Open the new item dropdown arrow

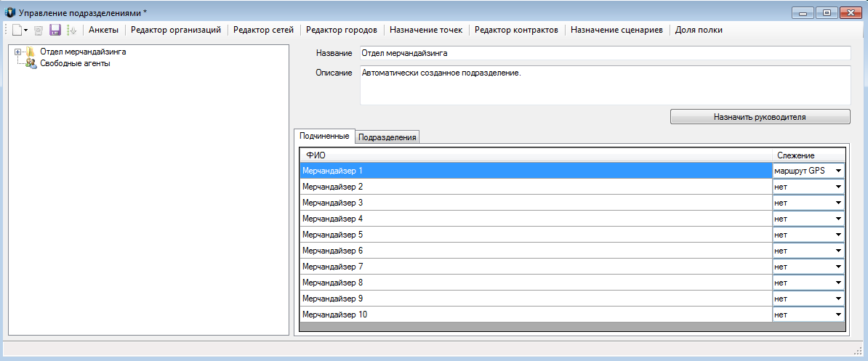(25, 31)
